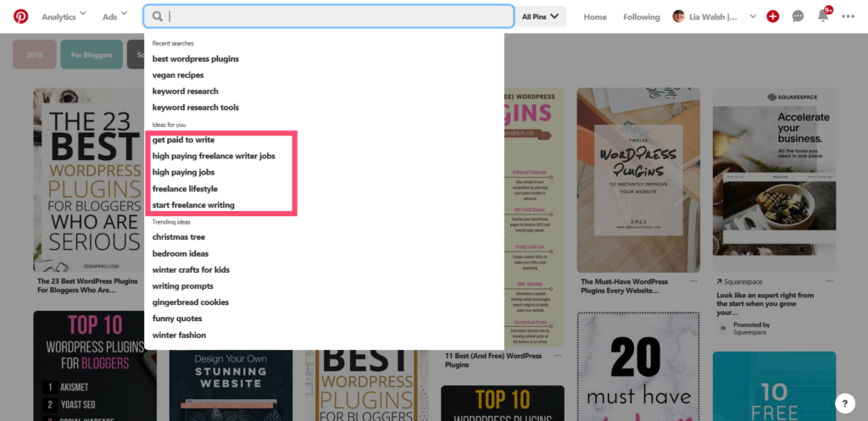Image resolution: width=868 pixels, height=421 pixels.
Task: Open Lia Walsh profile link
Action: pos(713,17)
